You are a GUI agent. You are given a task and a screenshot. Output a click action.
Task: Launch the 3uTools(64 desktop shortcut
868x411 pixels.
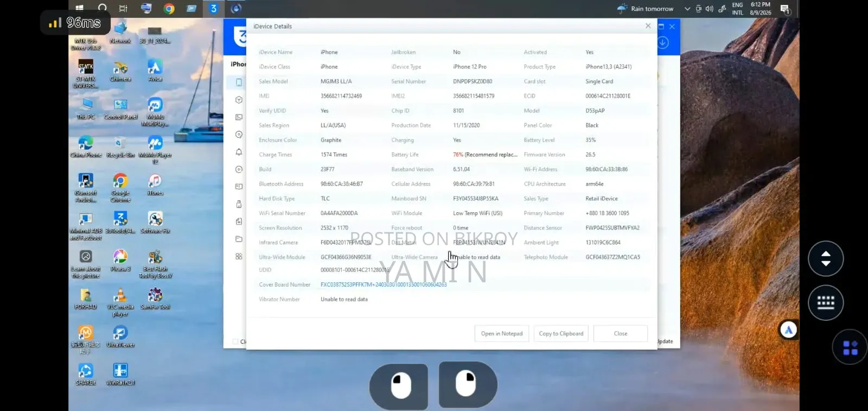pyautogui.click(x=120, y=223)
